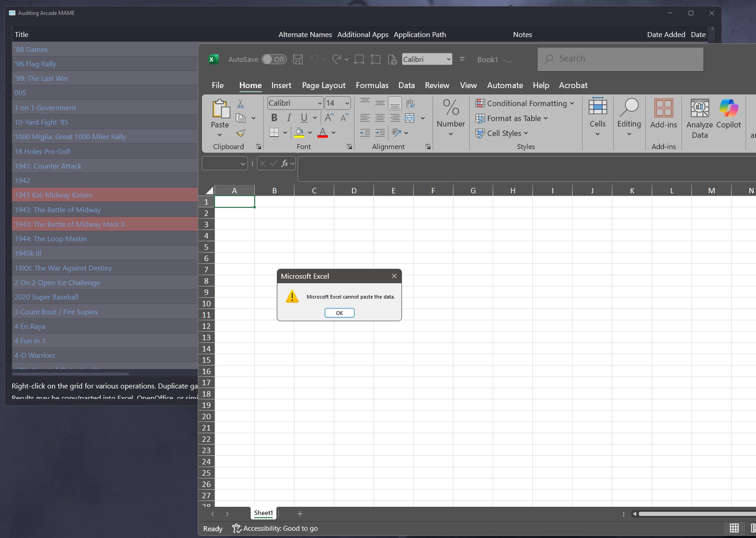
Task: Click the Cut scissors icon
Action: [241, 103]
